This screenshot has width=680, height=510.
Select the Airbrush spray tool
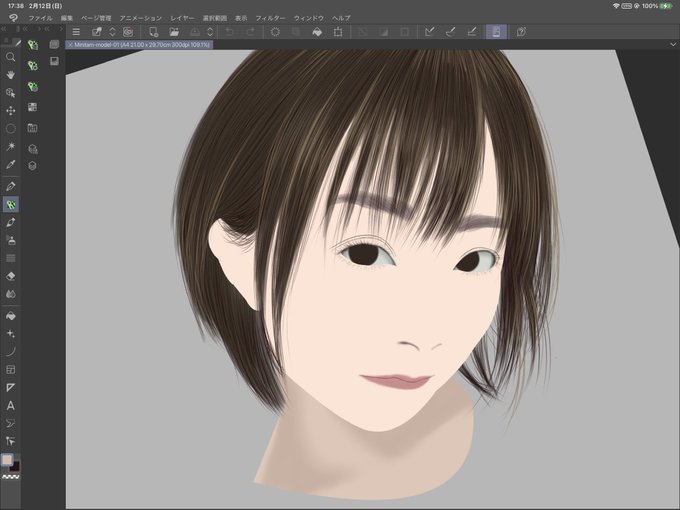coord(11,240)
